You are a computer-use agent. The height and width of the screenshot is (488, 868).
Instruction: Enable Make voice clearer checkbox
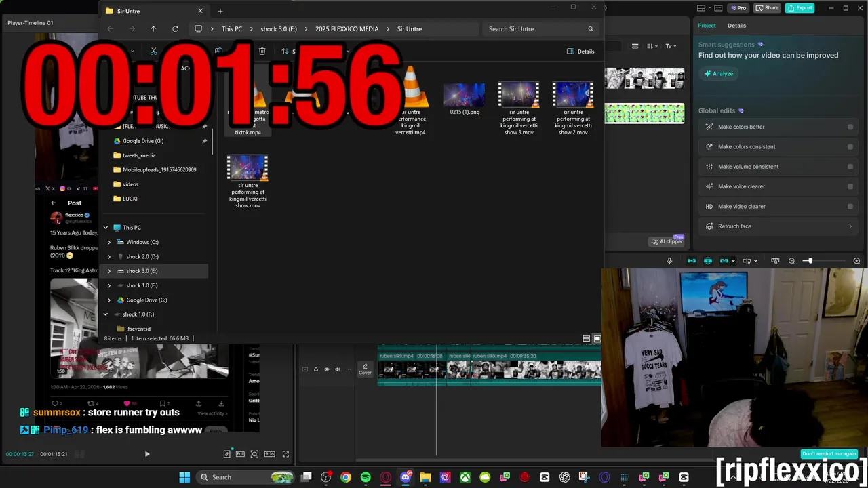tap(850, 186)
